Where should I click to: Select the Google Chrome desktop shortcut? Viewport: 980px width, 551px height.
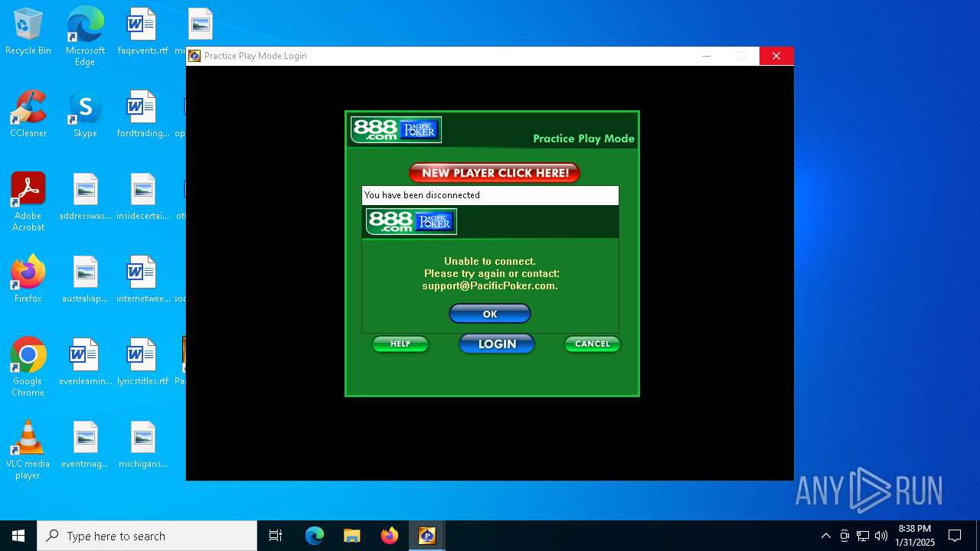28,367
